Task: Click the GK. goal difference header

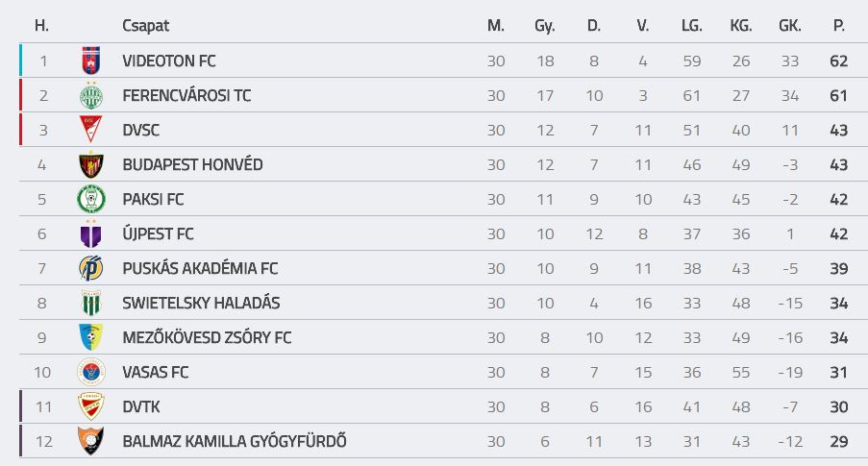Action: coord(790,25)
